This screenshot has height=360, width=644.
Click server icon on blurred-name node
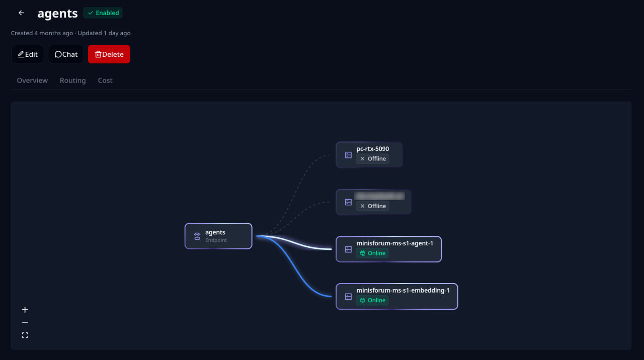(348, 202)
